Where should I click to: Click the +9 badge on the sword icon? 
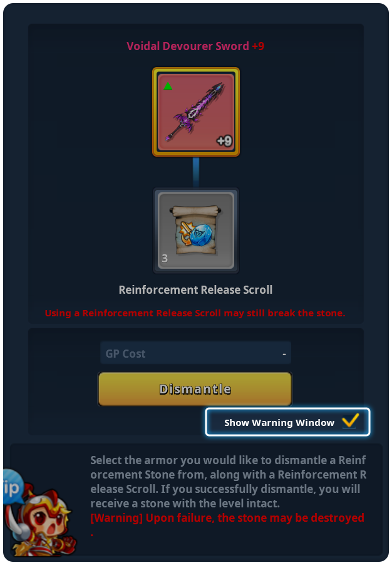tap(224, 141)
